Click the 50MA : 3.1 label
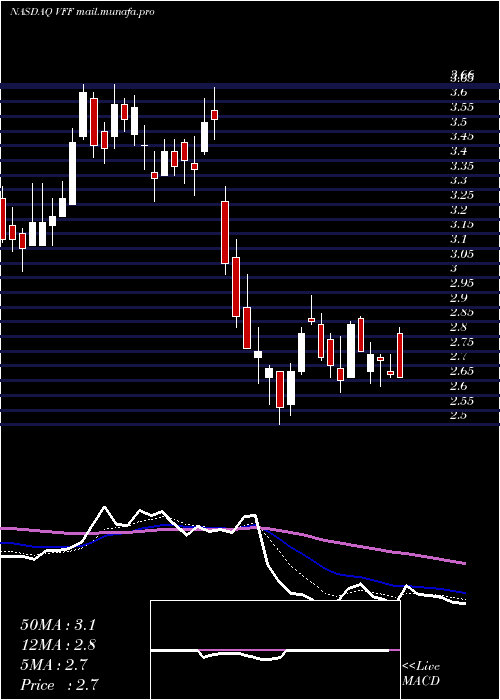Image resolution: width=500 pixels, height=700 pixels. point(58,625)
